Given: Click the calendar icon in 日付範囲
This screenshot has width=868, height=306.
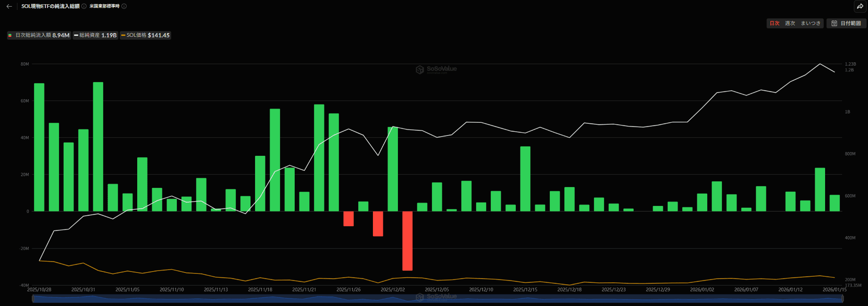Looking at the screenshot, I should [834, 24].
